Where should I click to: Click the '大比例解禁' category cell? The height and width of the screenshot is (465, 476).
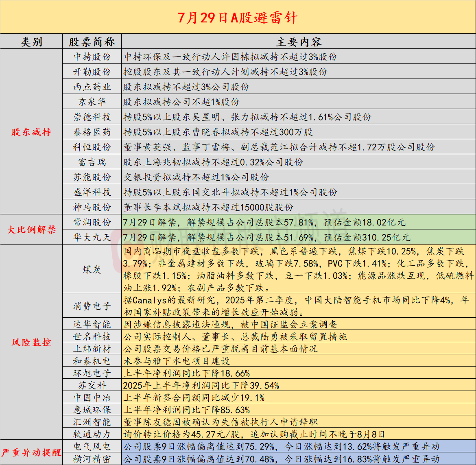click(31, 229)
